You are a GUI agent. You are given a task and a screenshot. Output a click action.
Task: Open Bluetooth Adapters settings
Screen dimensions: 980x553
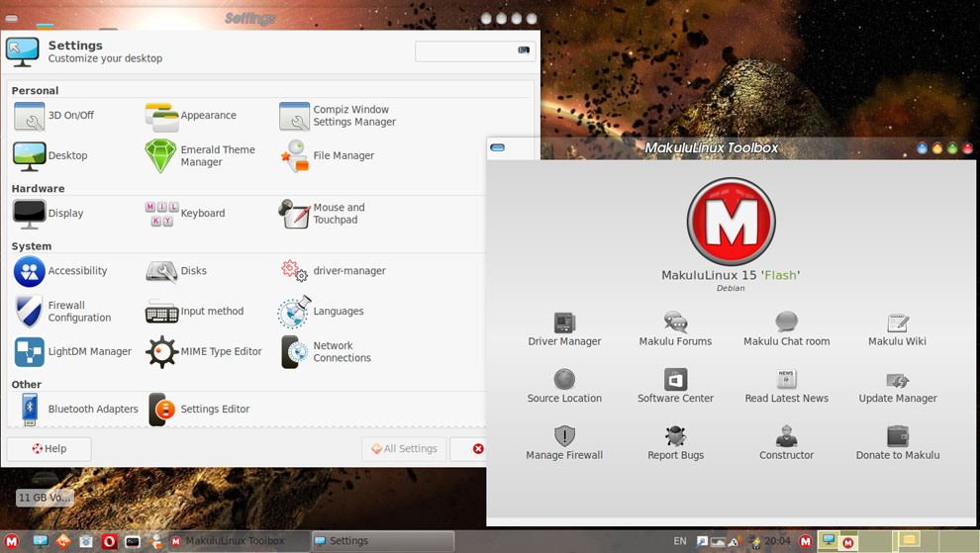[78, 410]
